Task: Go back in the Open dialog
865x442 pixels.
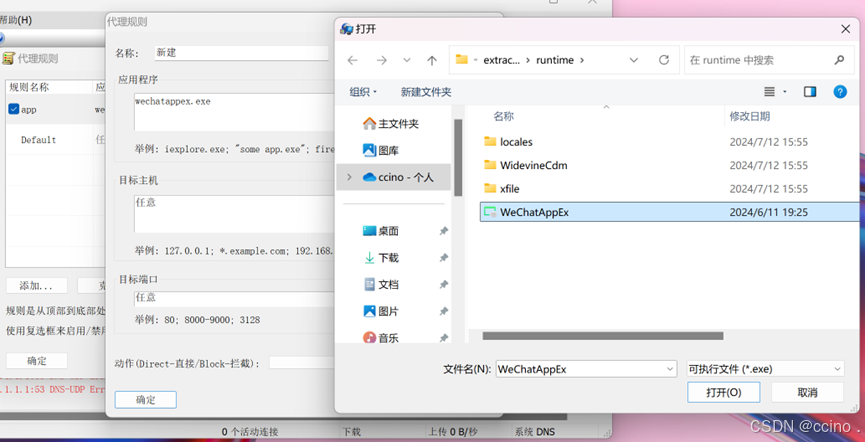Action: pyautogui.click(x=352, y=61)
